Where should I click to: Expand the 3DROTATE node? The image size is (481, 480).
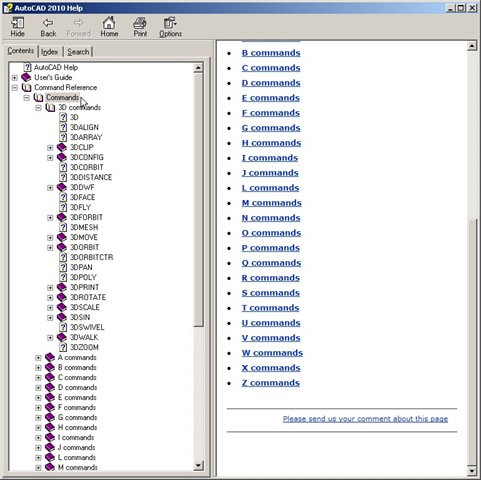[50, 298]
